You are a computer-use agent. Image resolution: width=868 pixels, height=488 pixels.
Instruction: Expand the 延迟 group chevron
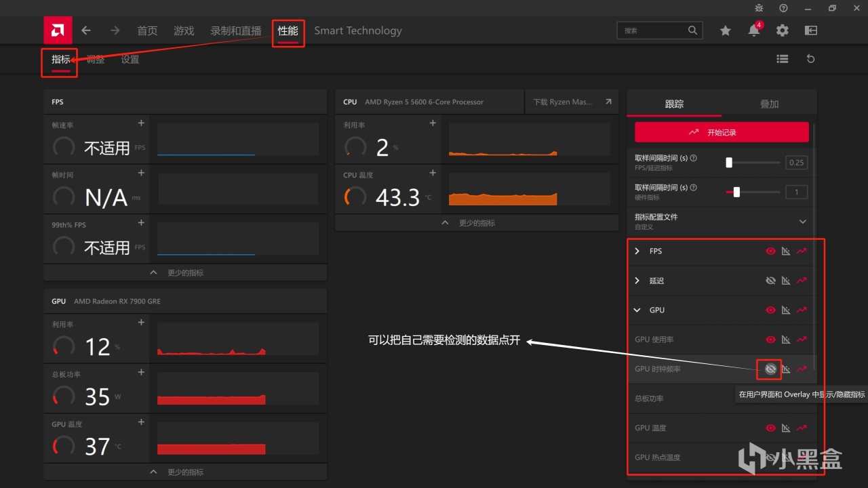[x=637, y=281]
